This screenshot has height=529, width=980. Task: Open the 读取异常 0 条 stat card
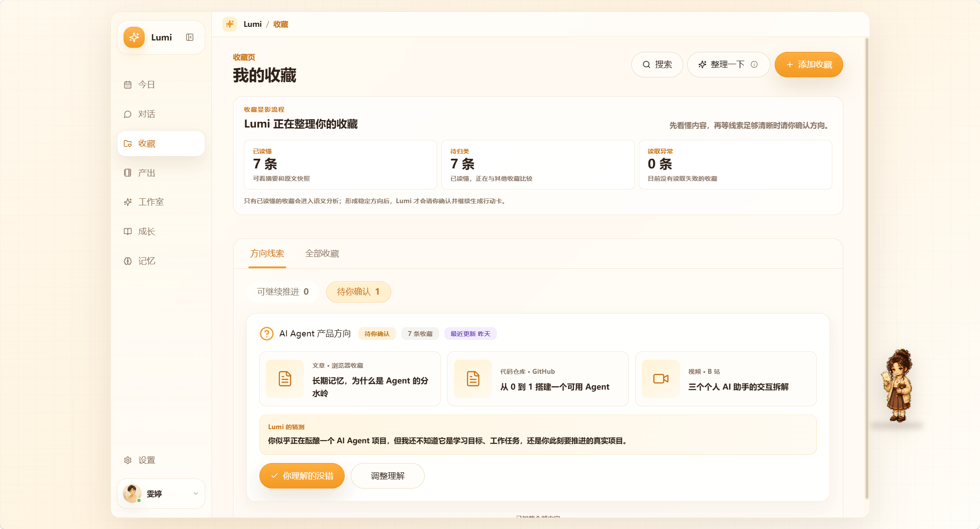[735, 165]
